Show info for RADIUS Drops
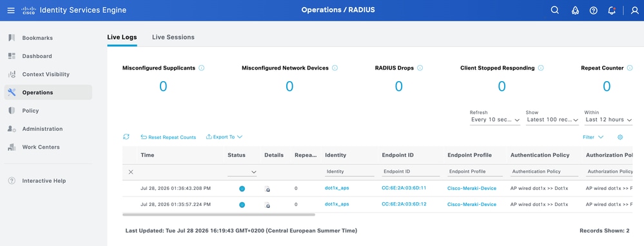This screenshot has width=644, height=246. 420,68
